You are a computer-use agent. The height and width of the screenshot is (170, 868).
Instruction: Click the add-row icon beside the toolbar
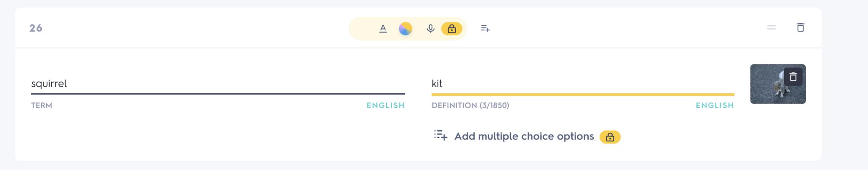485,28
